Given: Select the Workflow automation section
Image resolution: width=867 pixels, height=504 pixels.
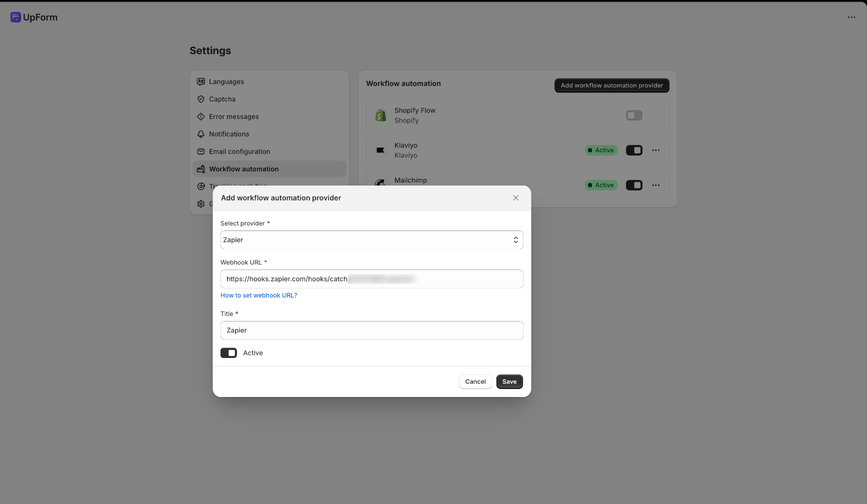Looking at the screenshot, I should point(269,169).
